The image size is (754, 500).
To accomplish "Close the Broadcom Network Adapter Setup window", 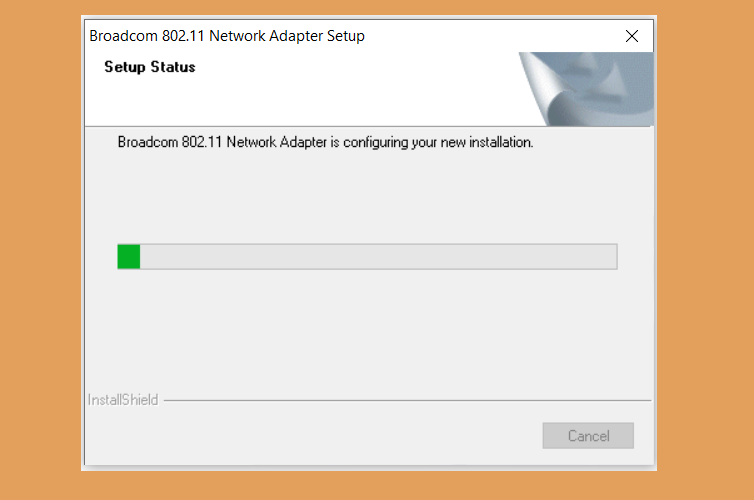I will click(x=632, y=36).
